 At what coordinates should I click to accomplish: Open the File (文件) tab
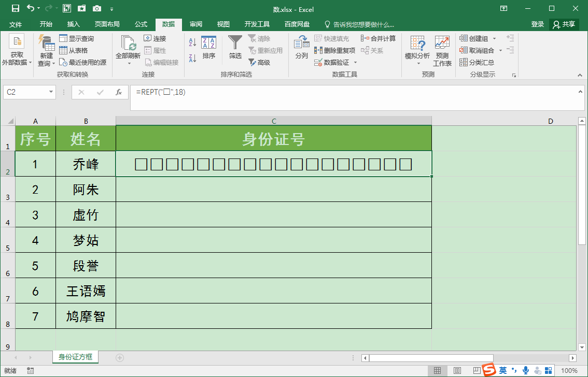click(x=16, y=24)
